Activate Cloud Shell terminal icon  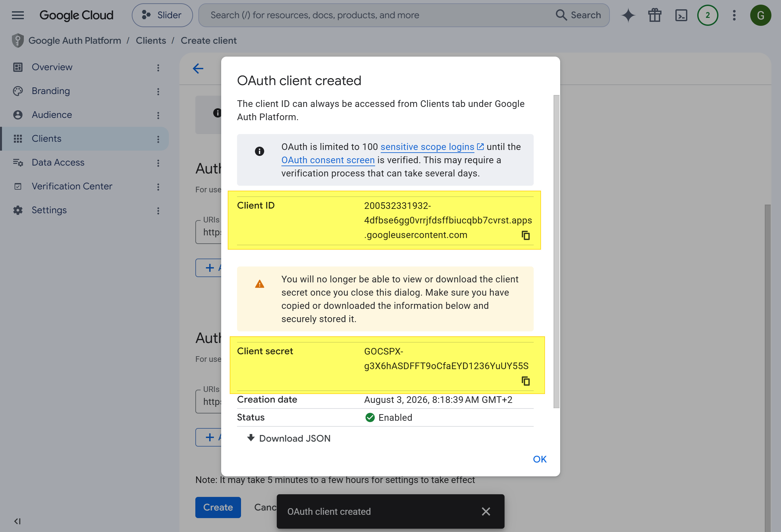tap(681, 15)
